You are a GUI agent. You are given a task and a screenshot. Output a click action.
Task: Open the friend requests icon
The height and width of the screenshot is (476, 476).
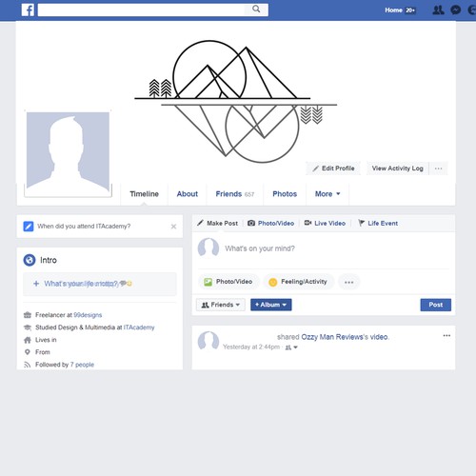click(438, 10)
